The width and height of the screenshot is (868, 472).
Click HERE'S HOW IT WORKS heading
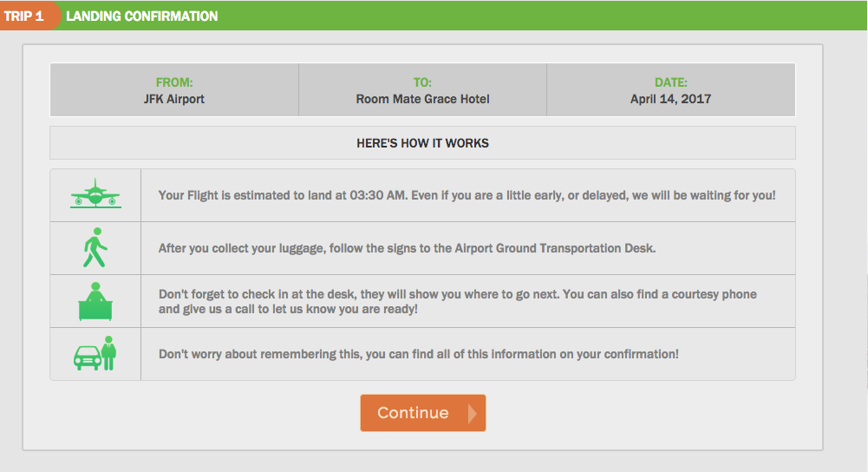click(x=422, y=143)
